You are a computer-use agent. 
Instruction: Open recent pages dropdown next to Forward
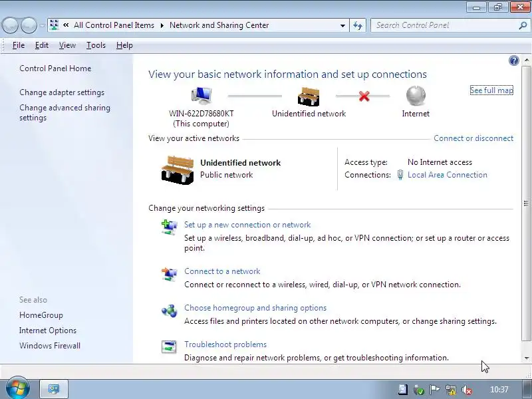pyautogui.click(x=42, y=25)
